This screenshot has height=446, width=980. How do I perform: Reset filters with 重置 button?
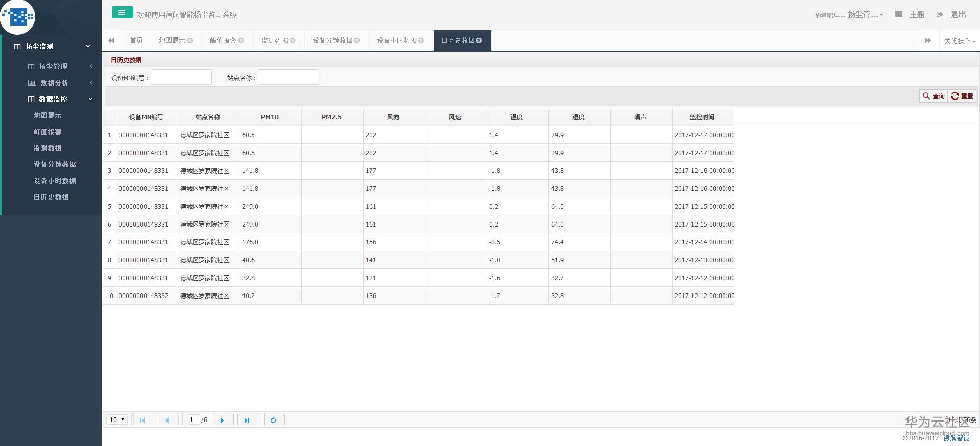coord(962,96)
